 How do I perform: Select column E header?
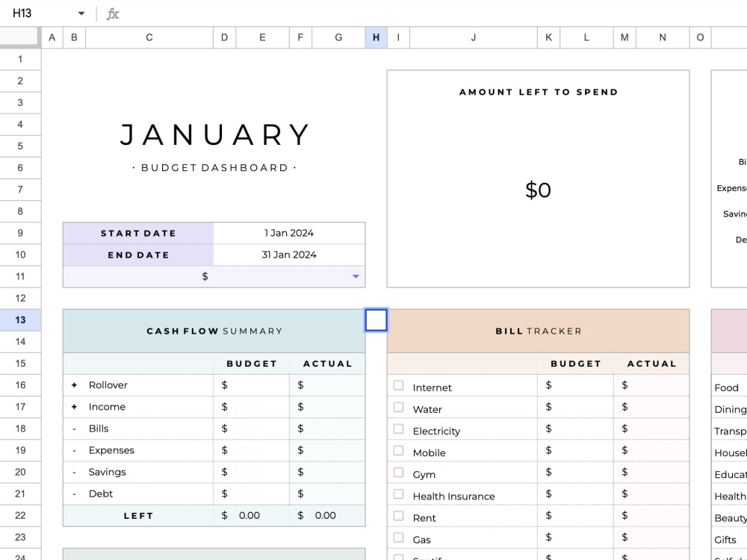(262, 37)
